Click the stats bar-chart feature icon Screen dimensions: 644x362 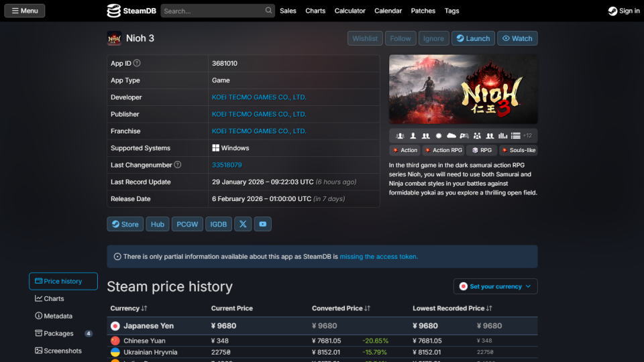tap(502, 136)
